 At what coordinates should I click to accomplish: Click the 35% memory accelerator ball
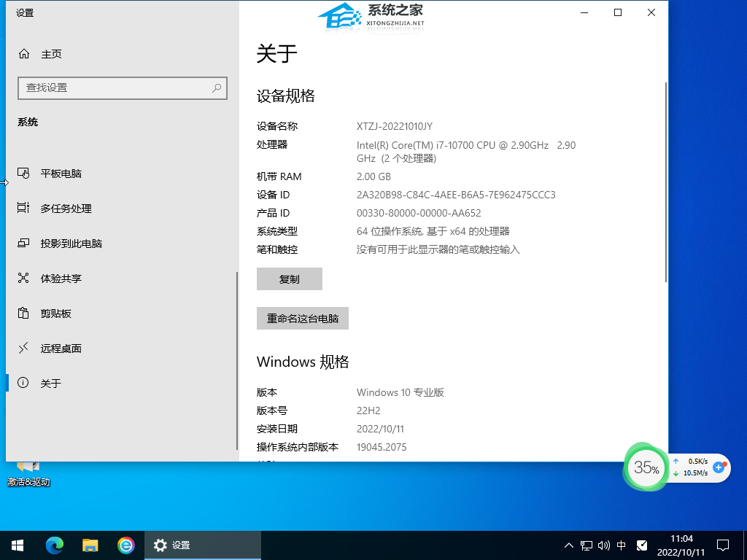[646, 468]
